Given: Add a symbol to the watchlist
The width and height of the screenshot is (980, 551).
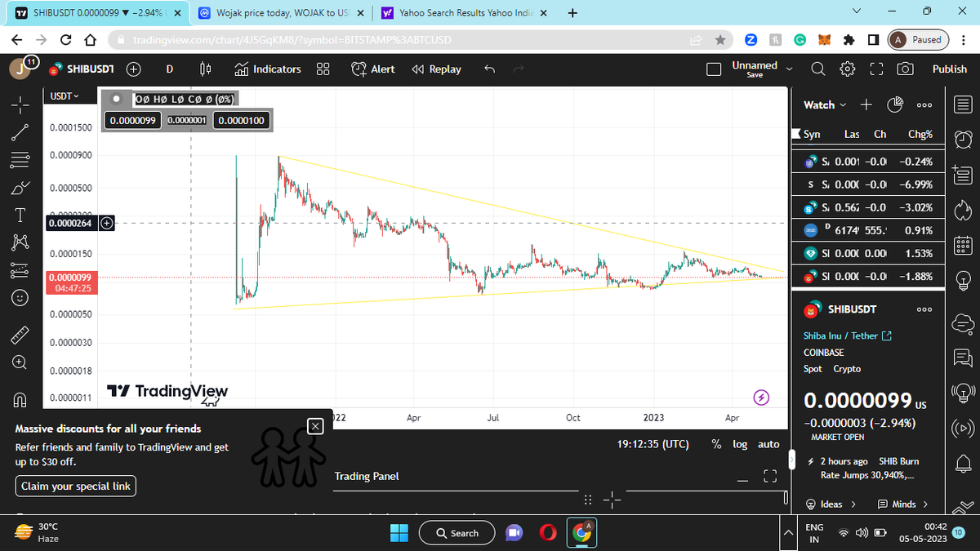Looking at the screenshot, I should [866, 104].
